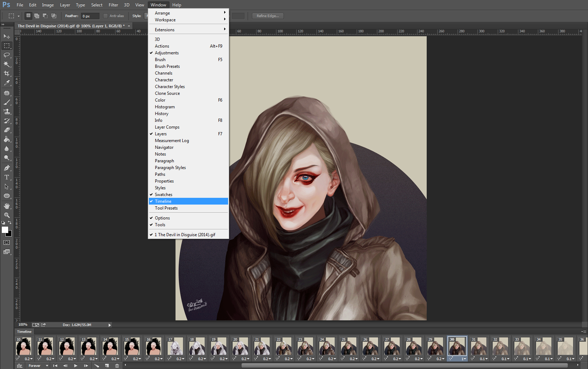Select the Eyedropper tool
The height and width of the screenshot is (369, 588).
tap(7, 83)
